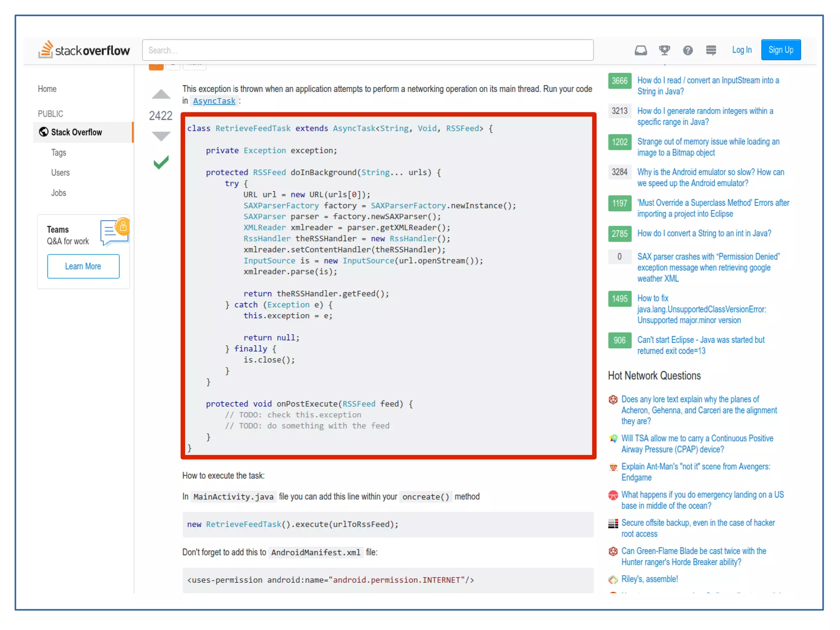Click the Log In link

(x=742, y=50)
